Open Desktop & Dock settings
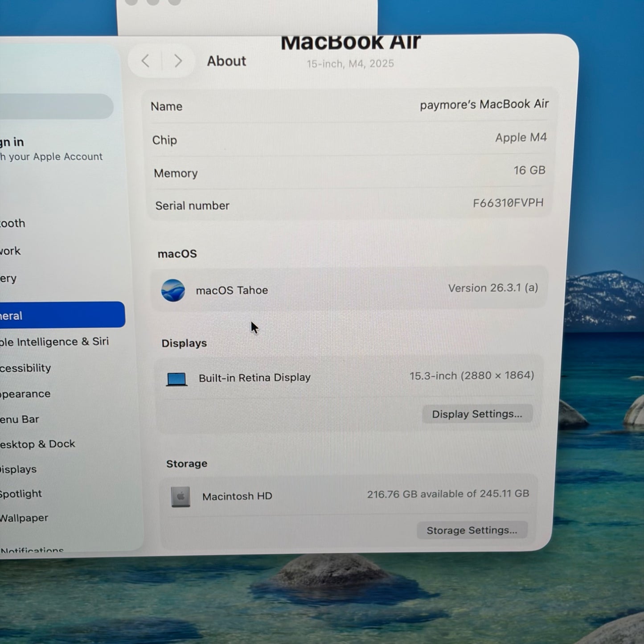This screenshot has width=644, height=644. tap(37, 444)
